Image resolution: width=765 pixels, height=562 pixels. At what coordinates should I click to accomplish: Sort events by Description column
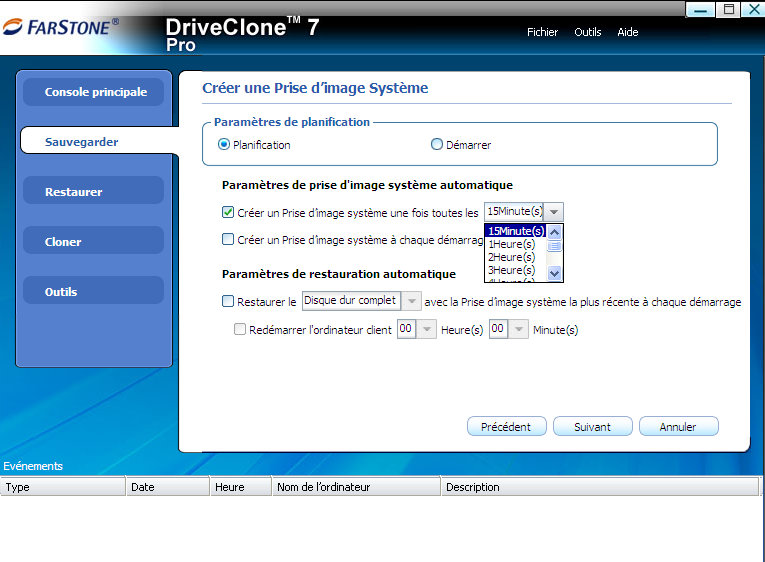tap(600, 486)
